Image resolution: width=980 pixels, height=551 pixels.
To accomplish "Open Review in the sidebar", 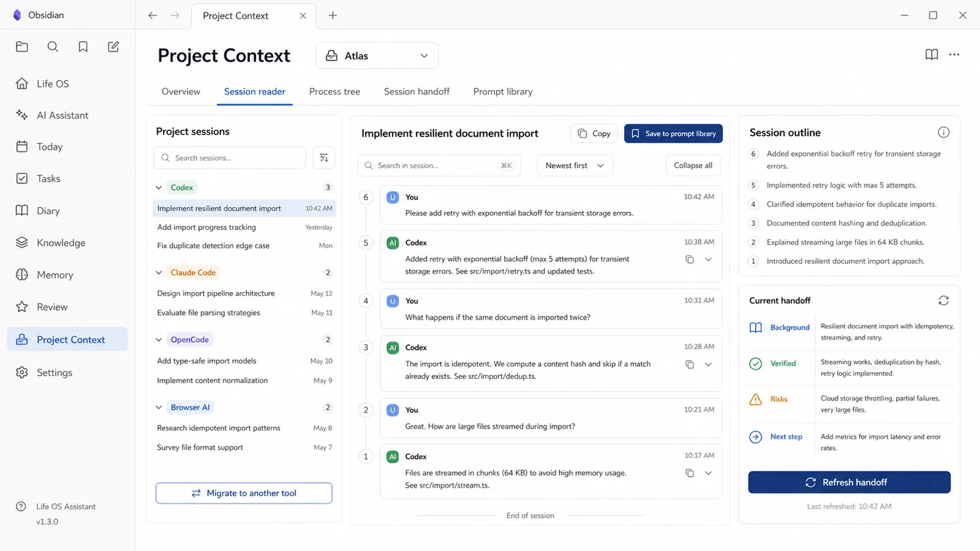I will coord(67,307).
